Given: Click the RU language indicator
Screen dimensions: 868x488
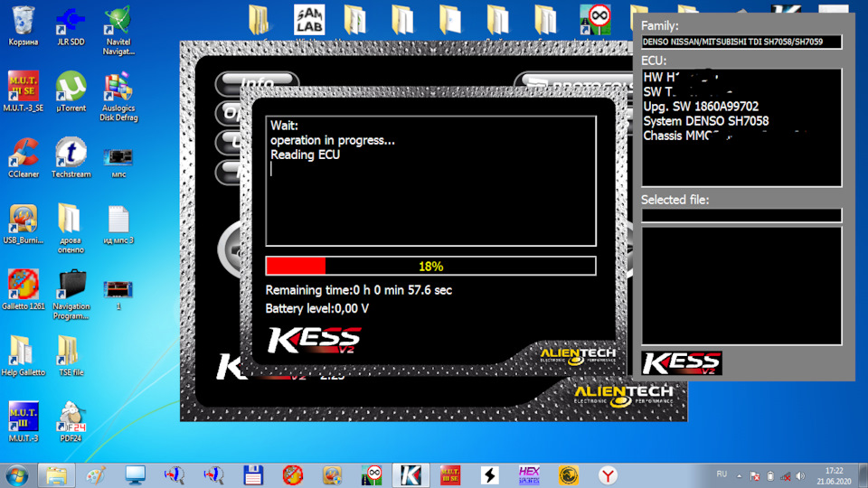Looking at the screenshot, I should [x=722, y=474].
